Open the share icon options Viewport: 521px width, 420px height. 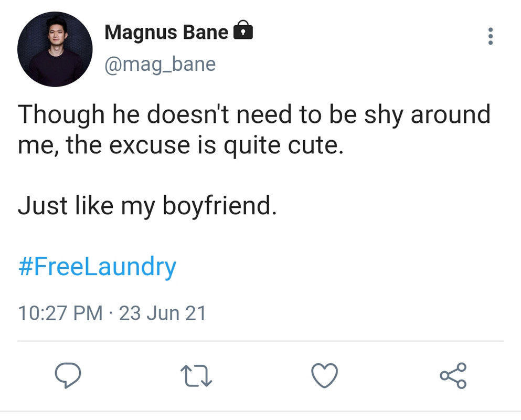tap(453, 375)
